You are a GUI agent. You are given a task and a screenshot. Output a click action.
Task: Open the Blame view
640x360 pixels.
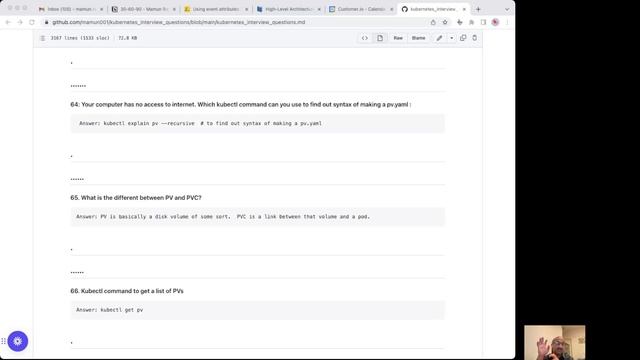click(418, 38)
